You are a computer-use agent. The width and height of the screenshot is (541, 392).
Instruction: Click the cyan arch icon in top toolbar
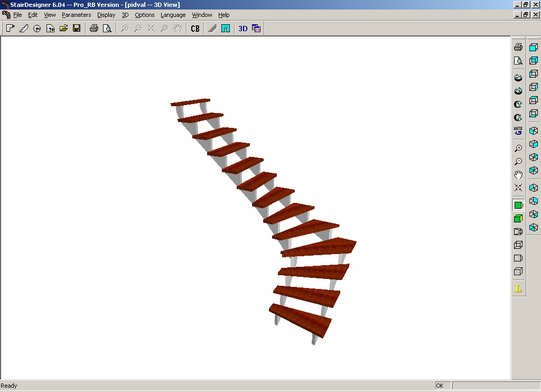(x=226, y=29)
